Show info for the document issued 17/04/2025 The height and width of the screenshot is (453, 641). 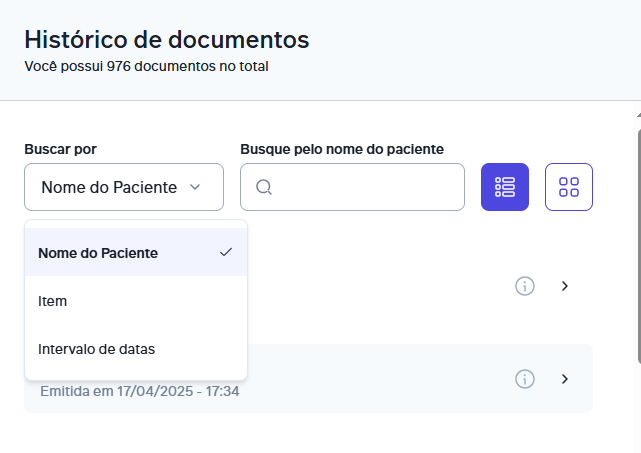point(525,379)
